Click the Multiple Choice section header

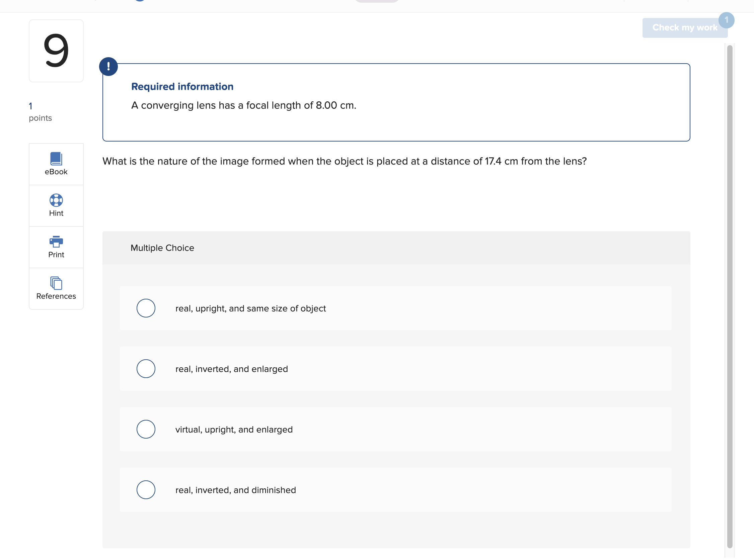(x=162, y=248)
